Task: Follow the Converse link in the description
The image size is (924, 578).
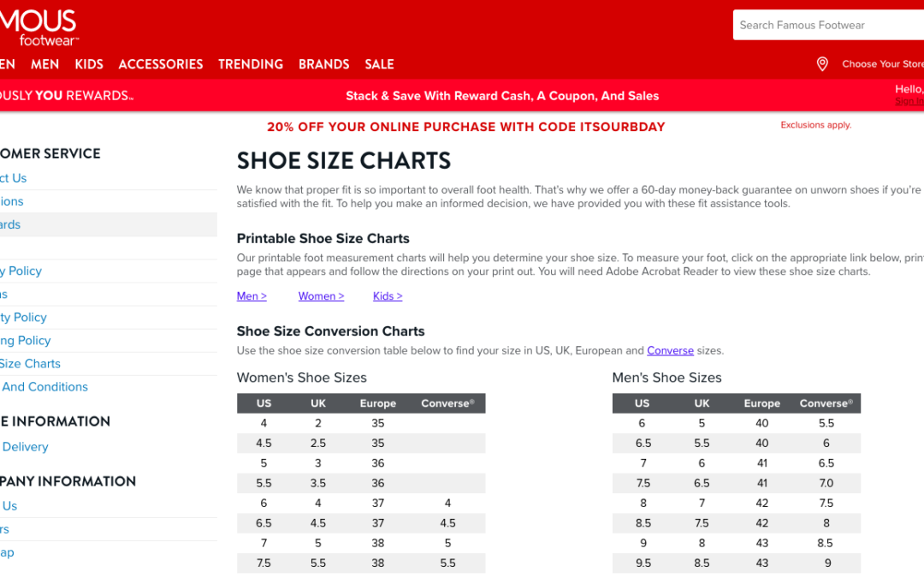Action: pos(670,350)
